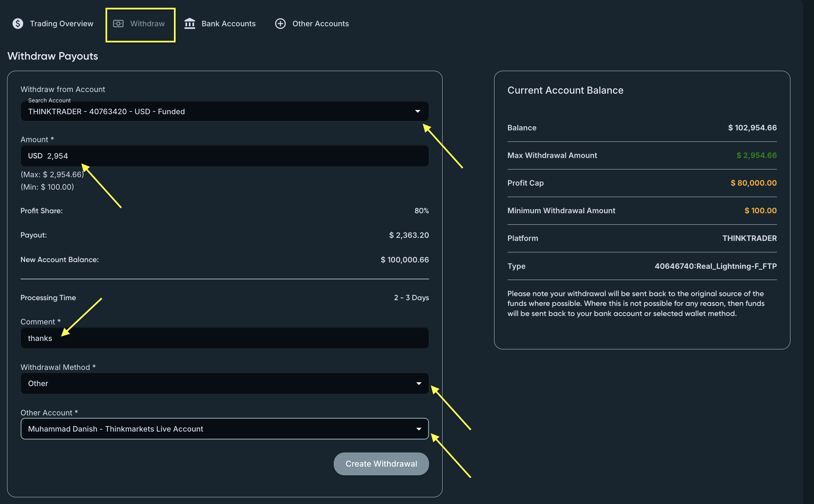This screenshot has height=504, width=814.
Task: Click the cash icon on Withdraw tab
Action: 118,24
